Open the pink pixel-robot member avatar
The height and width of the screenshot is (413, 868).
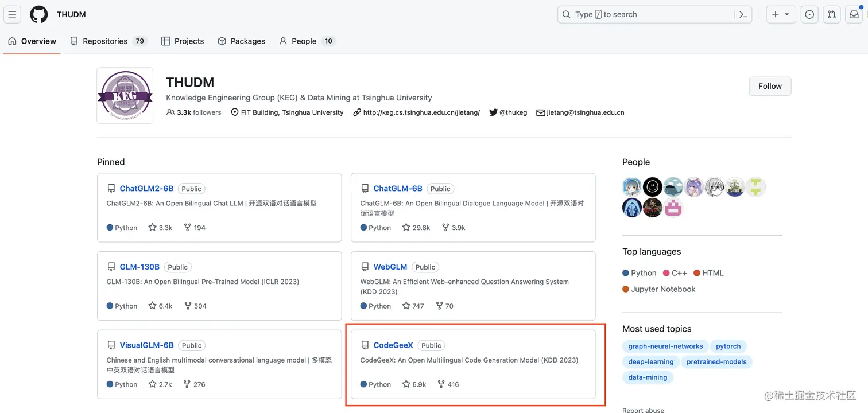673,208
